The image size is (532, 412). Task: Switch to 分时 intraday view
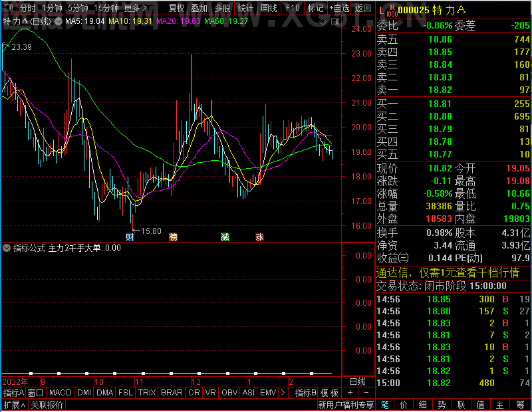tap(27, 8)
